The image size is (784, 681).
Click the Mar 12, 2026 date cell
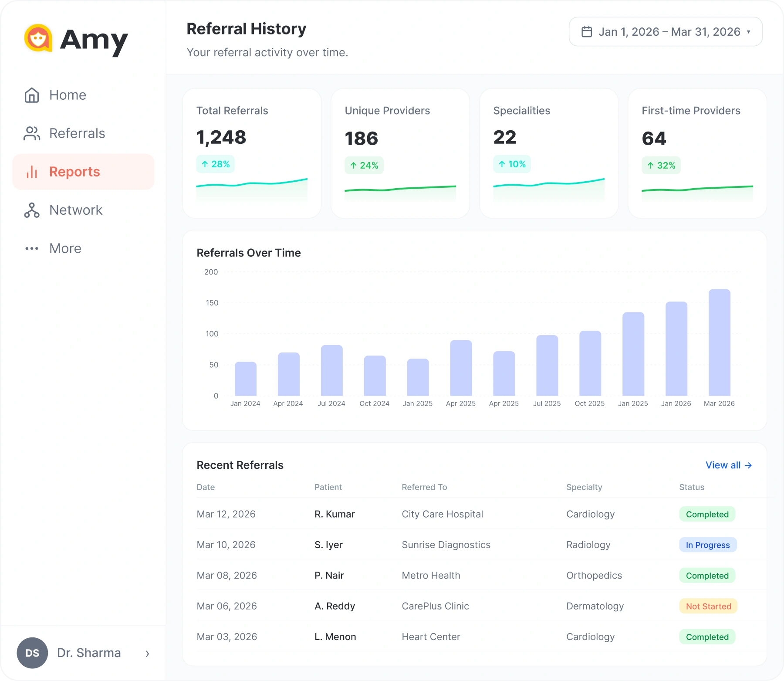pyautogui.click(x=226, y=514)
